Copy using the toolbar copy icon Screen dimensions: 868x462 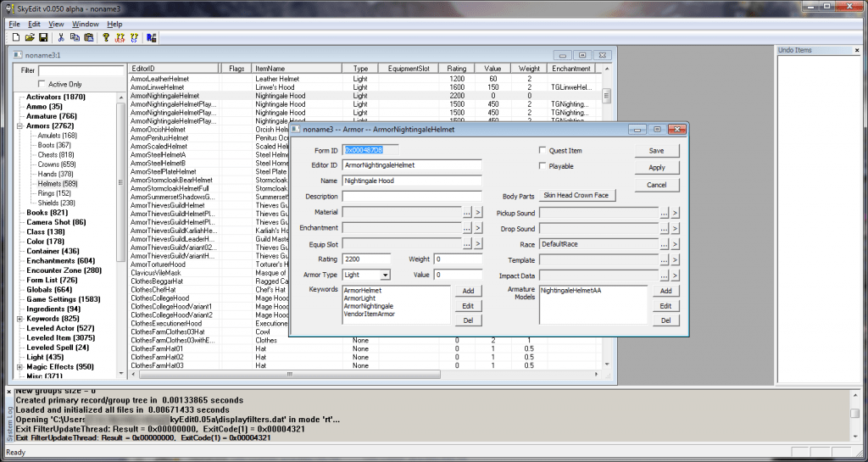coord(75,37)
